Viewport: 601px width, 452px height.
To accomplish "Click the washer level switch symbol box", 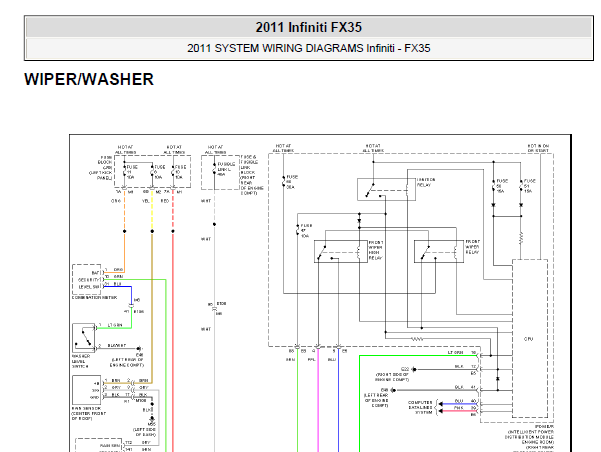I will (84, 338).
